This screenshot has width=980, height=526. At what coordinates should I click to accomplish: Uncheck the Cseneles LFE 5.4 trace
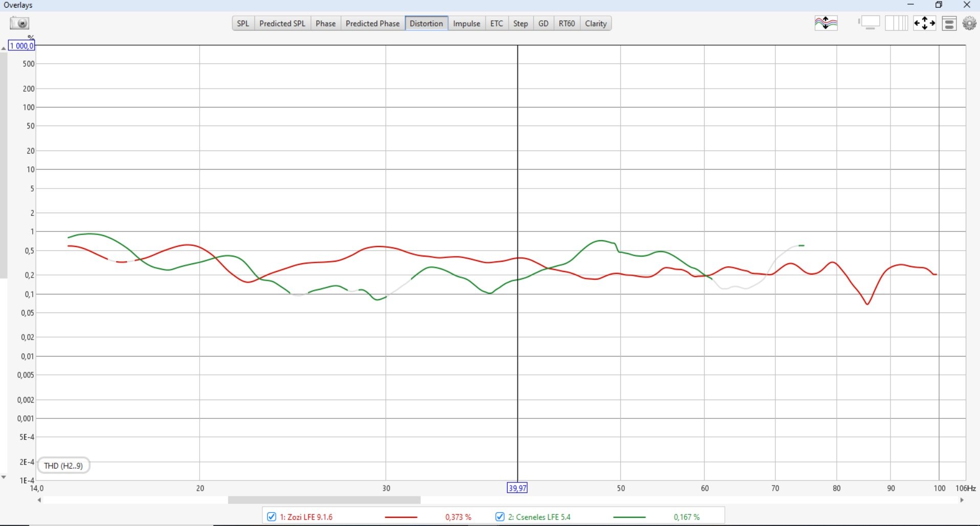point(500,517)
